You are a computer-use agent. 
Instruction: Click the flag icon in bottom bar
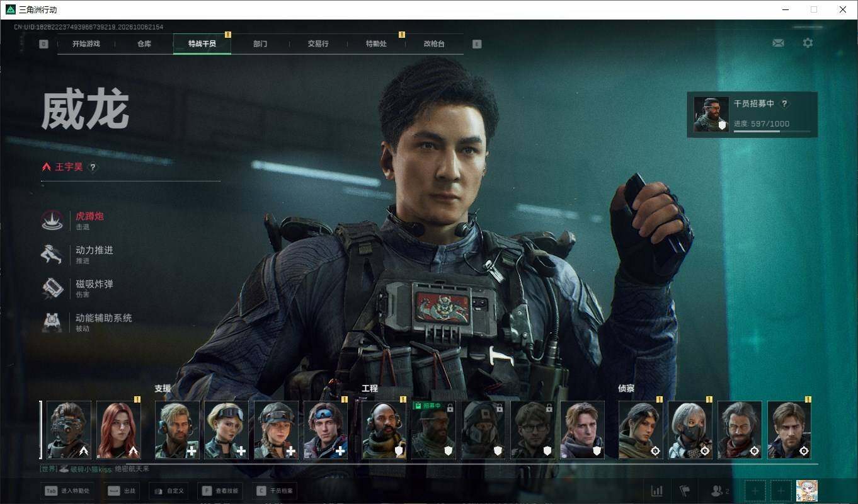coord(684,491)
